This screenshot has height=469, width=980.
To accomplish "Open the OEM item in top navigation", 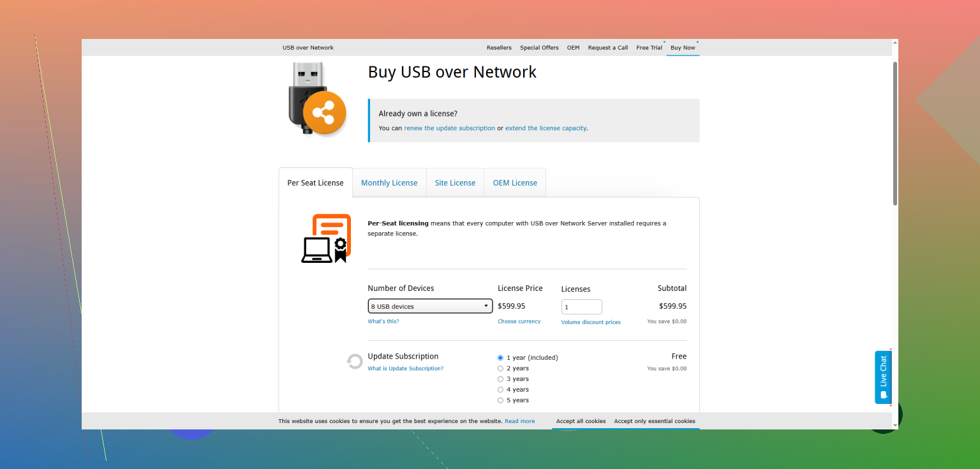I will (x=573, y=48).
